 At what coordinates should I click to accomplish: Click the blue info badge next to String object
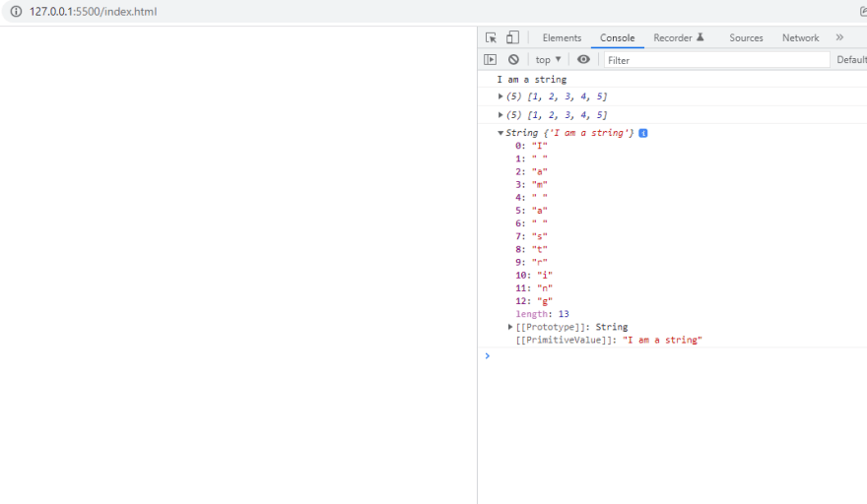tap(643, 133)
